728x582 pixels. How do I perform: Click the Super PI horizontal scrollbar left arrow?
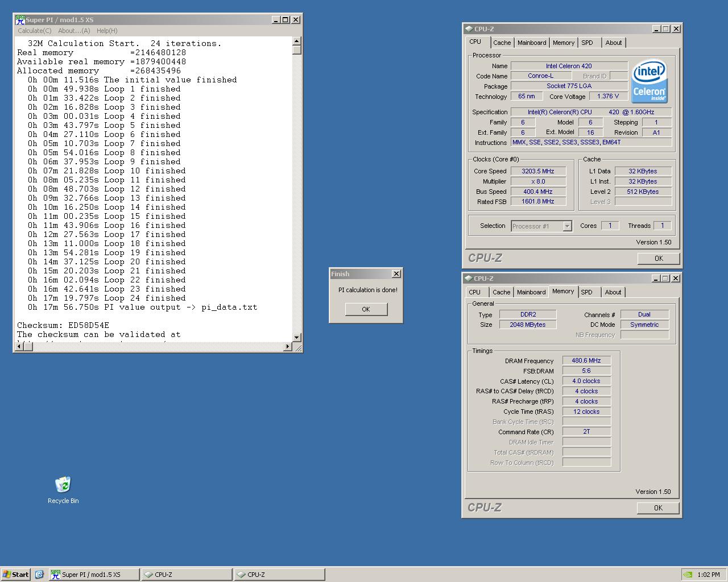tap(19, 346)
